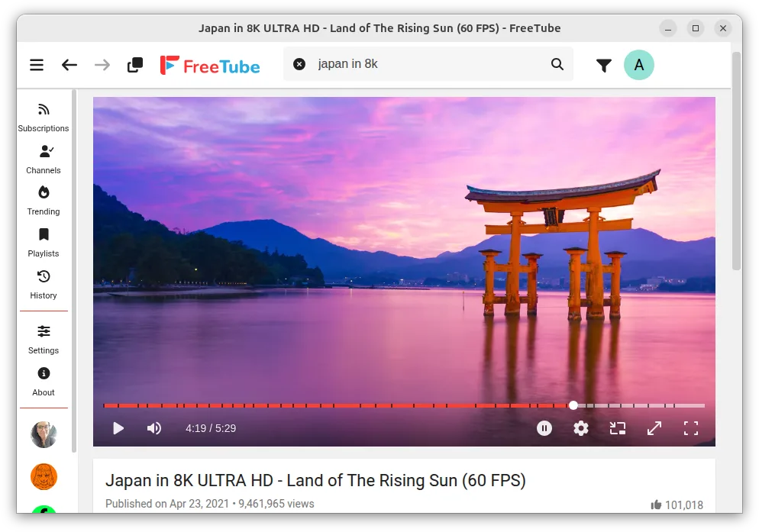This screenshot has width=759, height=532.
Task: Click the FreeTube logo
Action: coord(210,66)
